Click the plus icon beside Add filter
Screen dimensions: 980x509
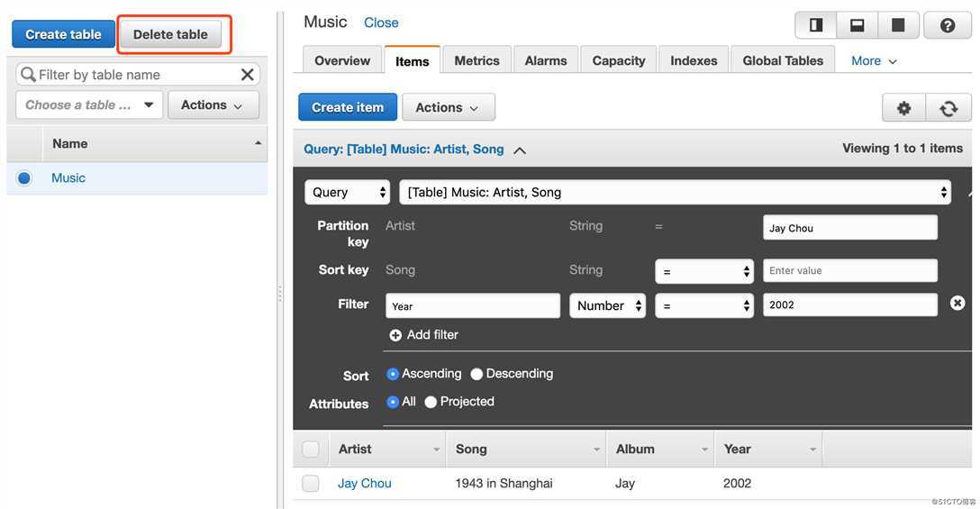pyautogui.click(x=395, y=335)
